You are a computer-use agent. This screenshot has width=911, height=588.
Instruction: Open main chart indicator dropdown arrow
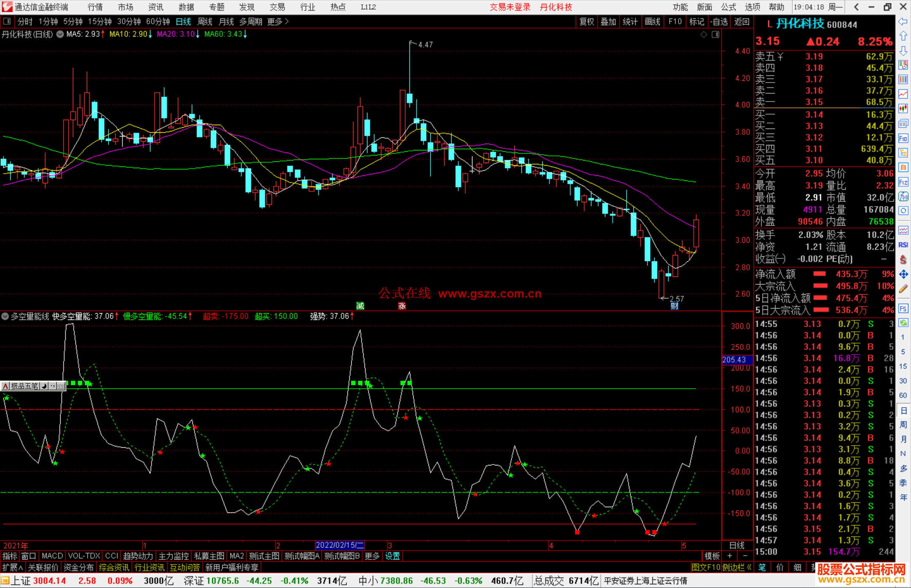(60, 34)
